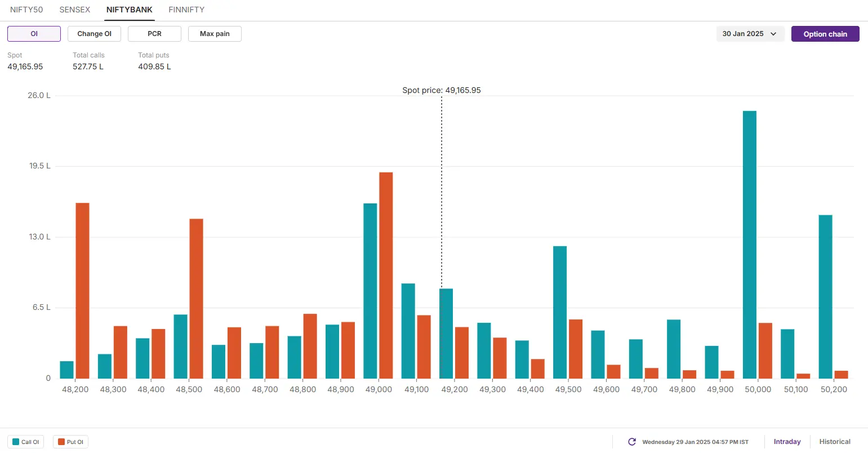Viewport: 868px width, 453px height.
Task: Click the 49,000 strike axis label
Action: [379, 389]
